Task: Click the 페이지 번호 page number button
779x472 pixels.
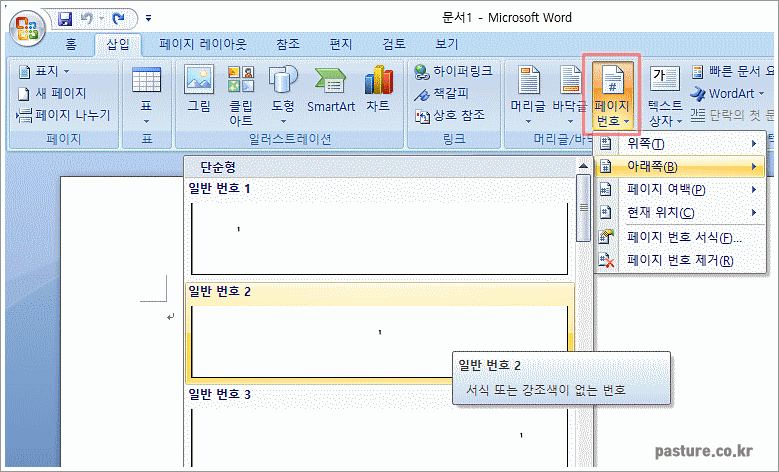Action: 612,94
